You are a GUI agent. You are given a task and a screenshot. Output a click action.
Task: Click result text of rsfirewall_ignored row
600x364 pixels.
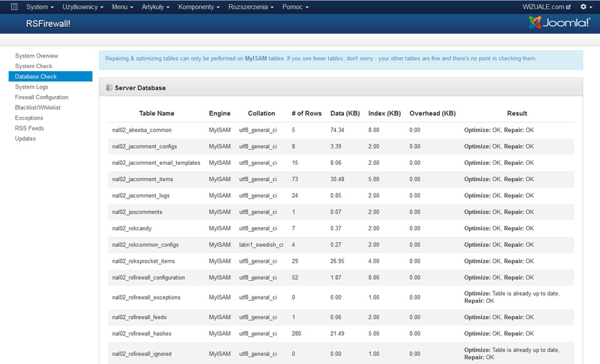512,354
